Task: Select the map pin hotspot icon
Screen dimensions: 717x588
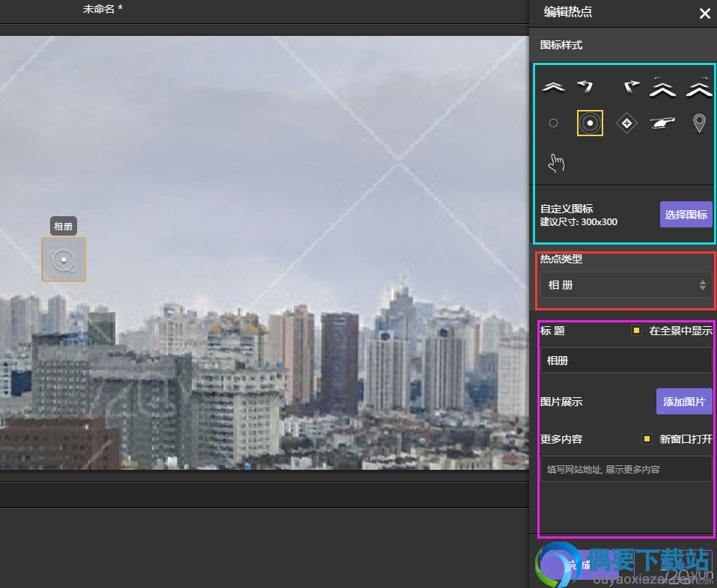Action: (699, 123)
